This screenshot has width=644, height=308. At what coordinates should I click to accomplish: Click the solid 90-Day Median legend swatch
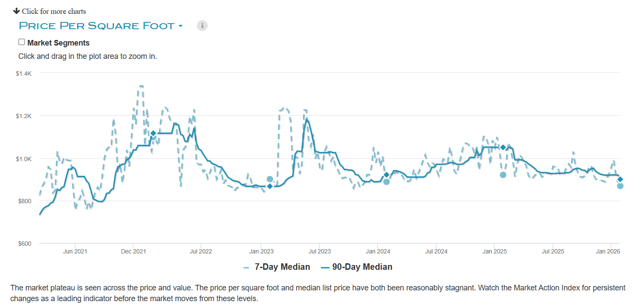pyautogui.click(x=325, y=267)
